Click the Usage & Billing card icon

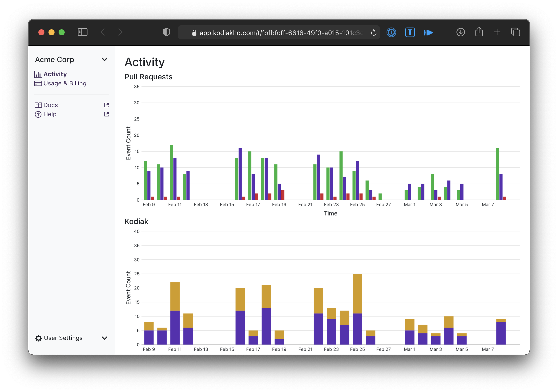38,83
